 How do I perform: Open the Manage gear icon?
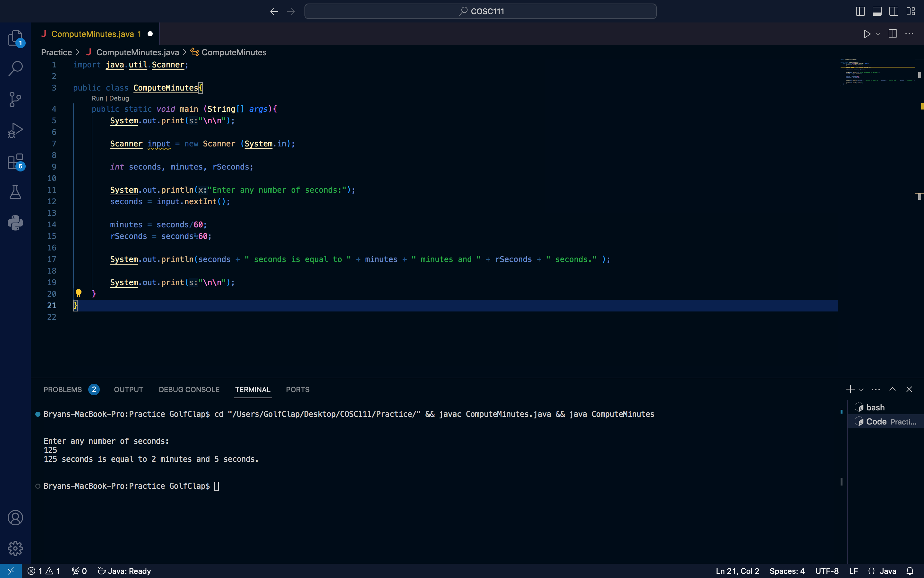click(x=15, y=548)
